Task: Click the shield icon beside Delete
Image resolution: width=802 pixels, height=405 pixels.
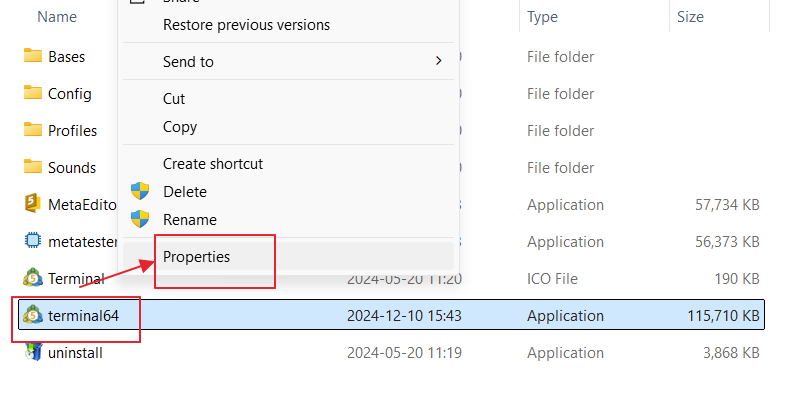Action: coord(140,191)
